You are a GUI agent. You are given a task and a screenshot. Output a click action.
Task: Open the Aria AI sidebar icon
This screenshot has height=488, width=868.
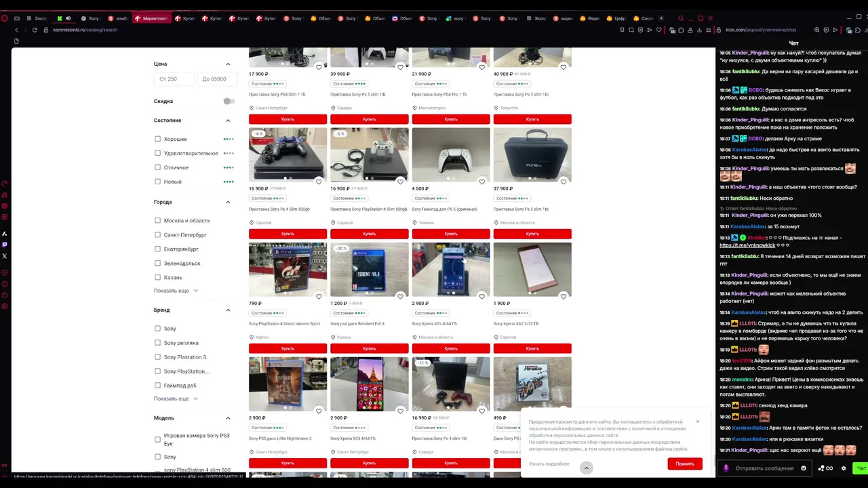[5, 234]
